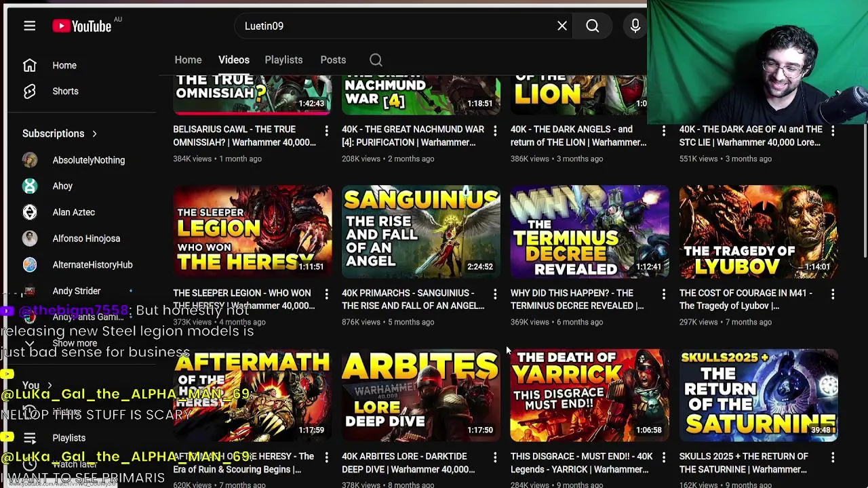The height and width of the screenshot is (488, 868).
Task: Open the Home sidebar icon
Action: point(29,65)
